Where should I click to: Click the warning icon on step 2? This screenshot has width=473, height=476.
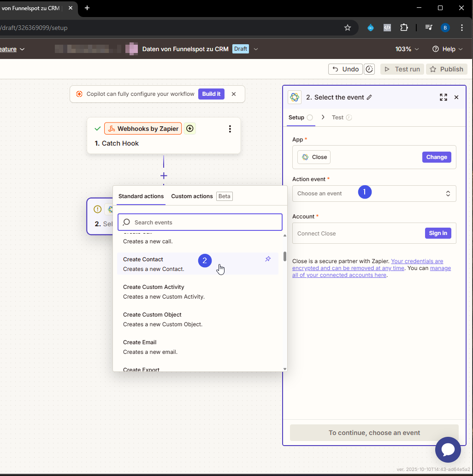point(98,209)
